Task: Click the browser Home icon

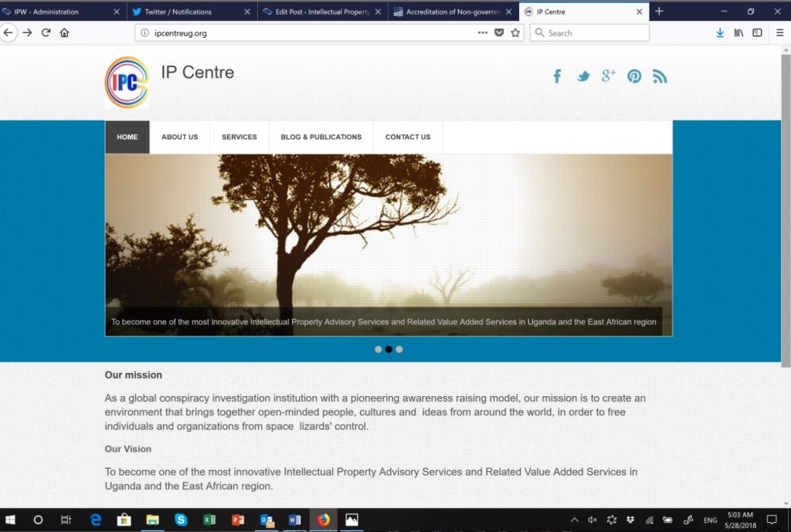Action: 65,32
